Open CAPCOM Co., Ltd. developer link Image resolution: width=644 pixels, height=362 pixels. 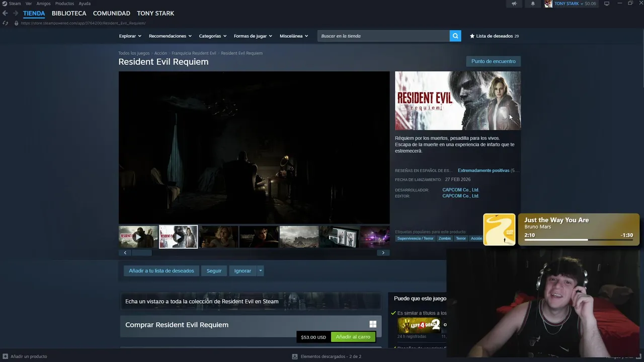460,190
